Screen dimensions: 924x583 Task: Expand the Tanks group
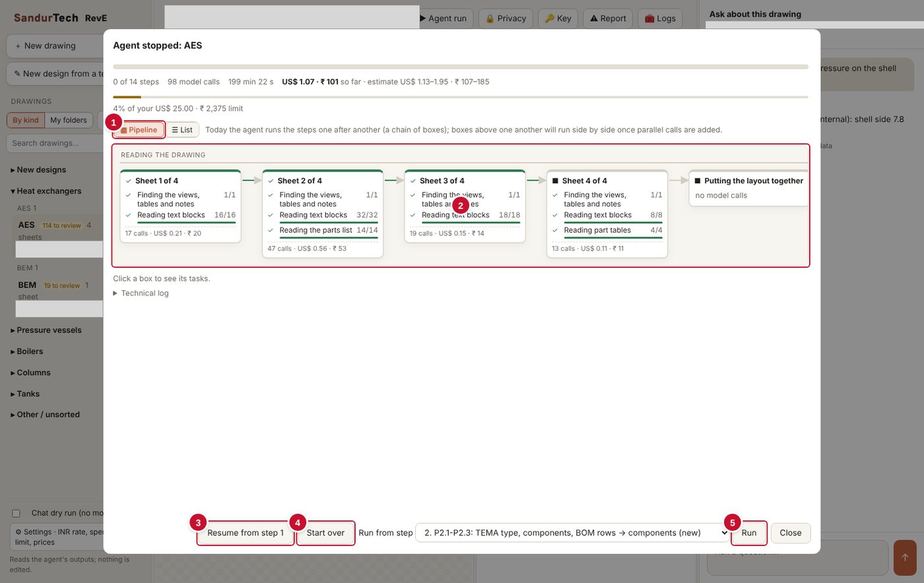point(25,394)
